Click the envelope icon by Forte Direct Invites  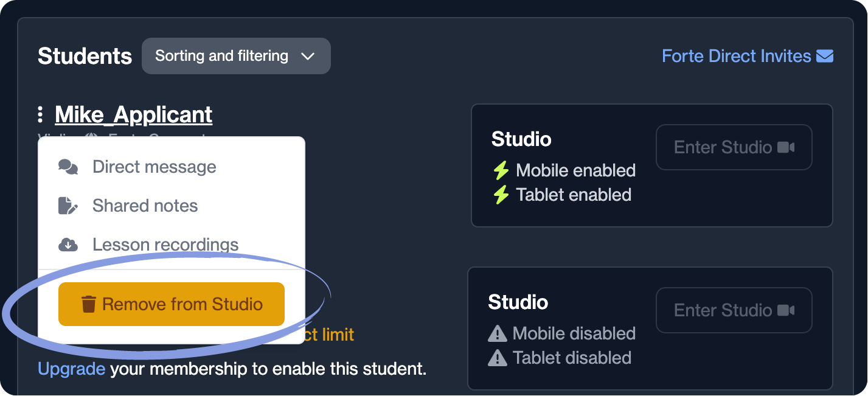point(824,56)
